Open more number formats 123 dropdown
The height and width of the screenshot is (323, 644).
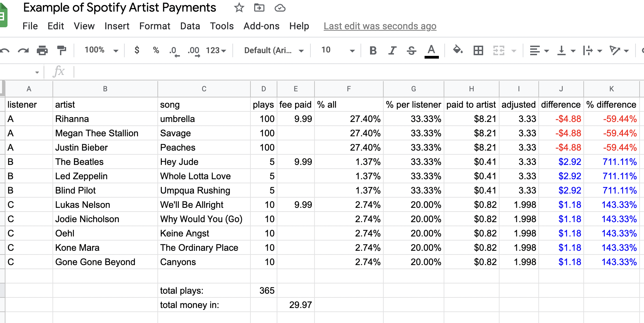pyautogui.click(x=216, y=50)
